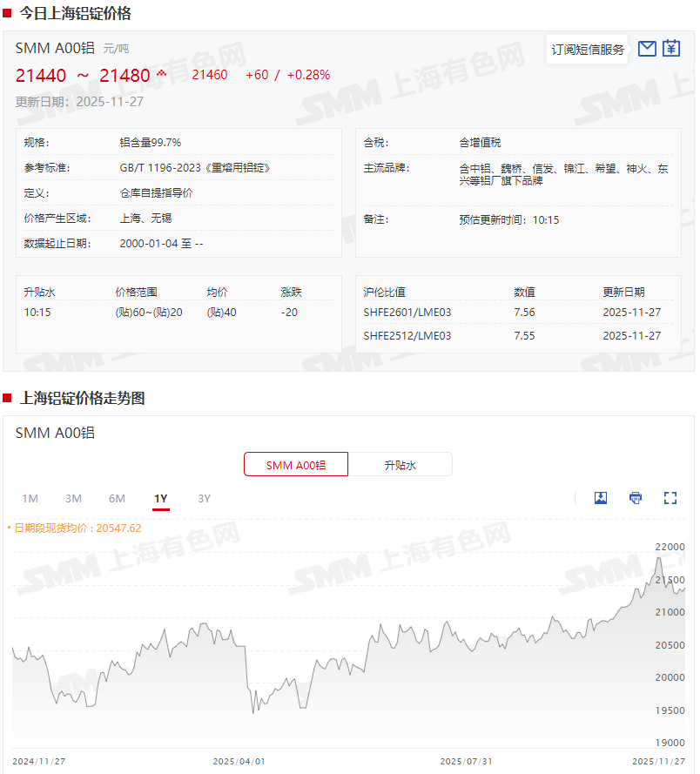Click the 铝含量99.7% specification value
Screen dimensions: 700x774
point(150,143)
